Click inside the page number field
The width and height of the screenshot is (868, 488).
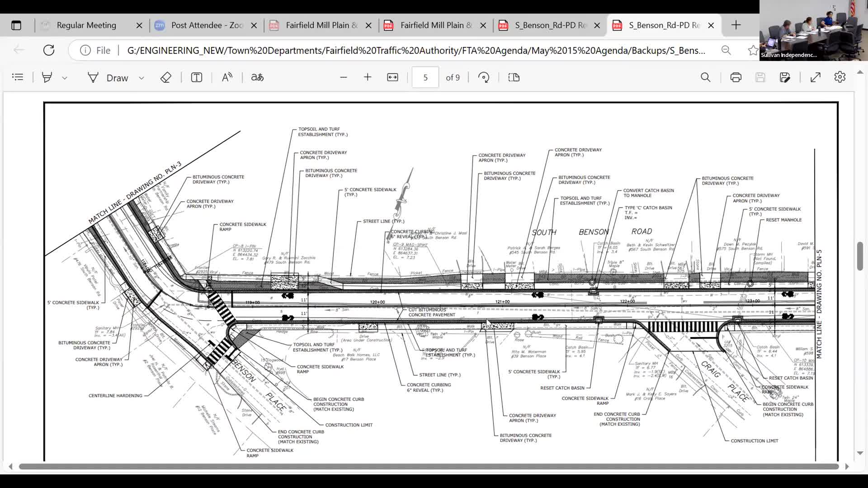point(425,77)
